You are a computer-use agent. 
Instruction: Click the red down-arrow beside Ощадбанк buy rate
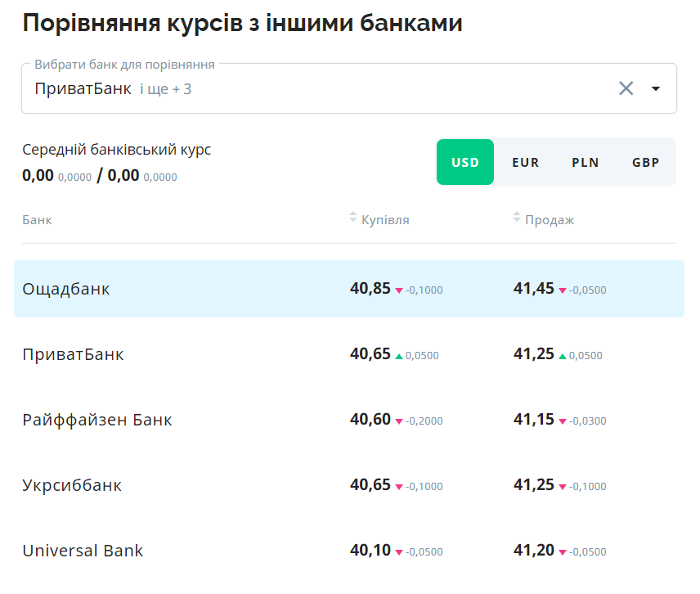tap(398, 290)
